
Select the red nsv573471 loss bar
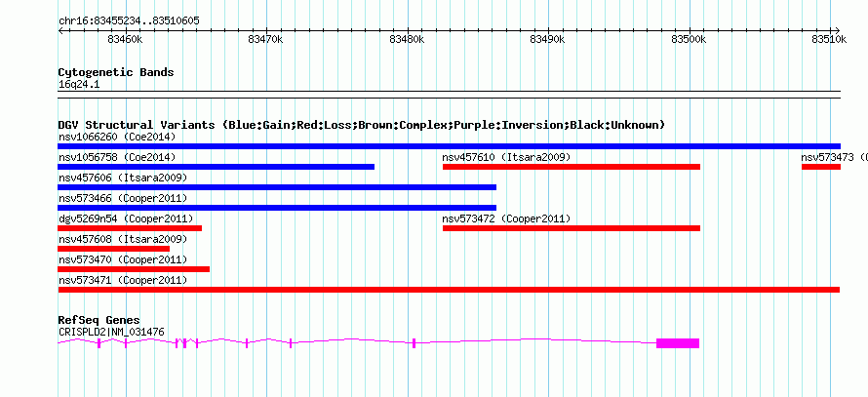449,290
